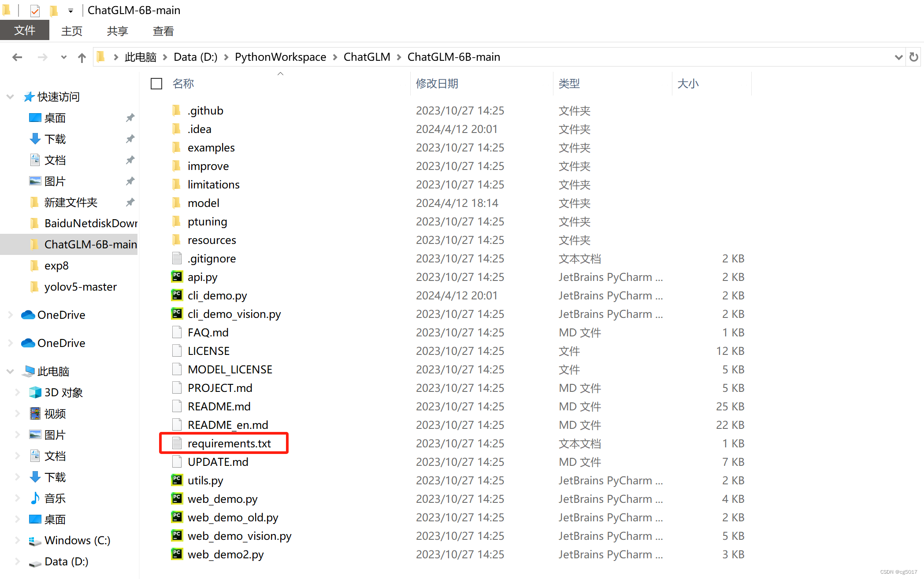Click the ptuning folder icon
Image resolution: width=924 pixels, height=579 pixels.
[177, 221]
